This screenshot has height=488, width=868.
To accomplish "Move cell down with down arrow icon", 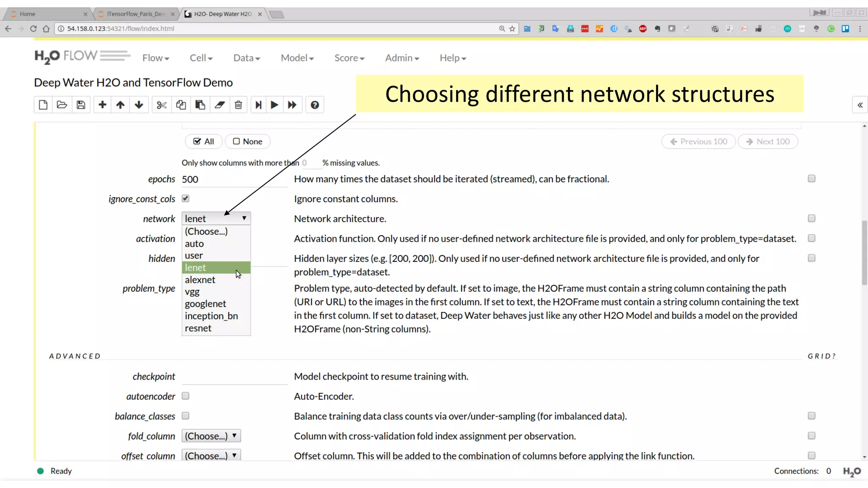I will pyautogui.click(x=139, y=105).
